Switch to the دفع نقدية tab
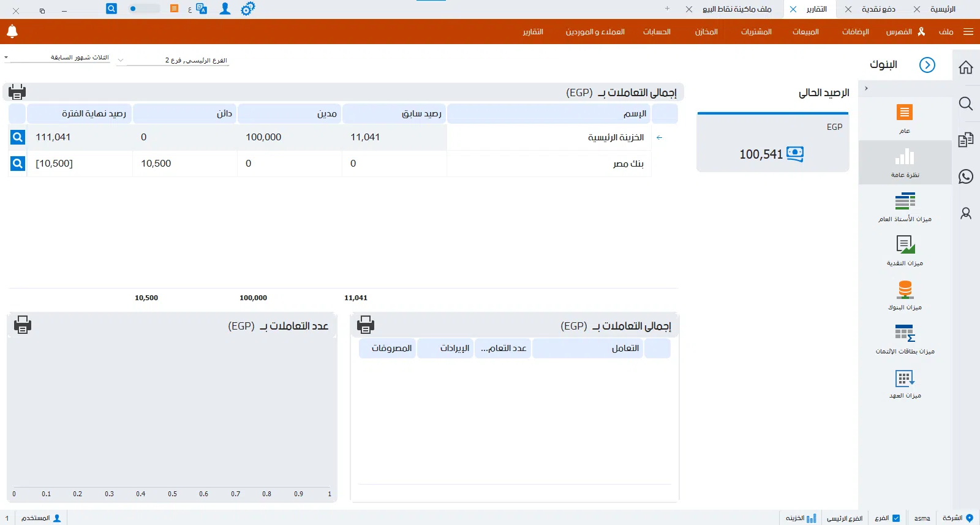This screenshot has width=980, height=525. [x=878, y=9]
